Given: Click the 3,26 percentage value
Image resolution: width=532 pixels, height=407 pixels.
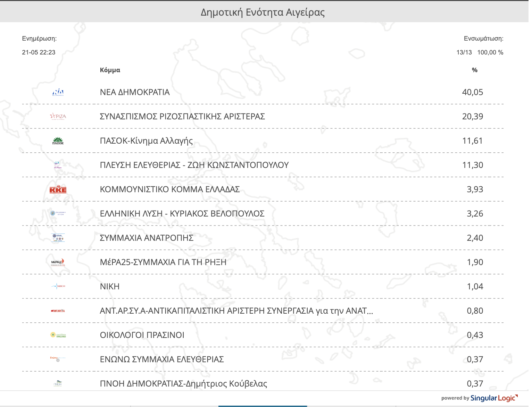Looking at the screenshot, I should [x=475, y=214].
